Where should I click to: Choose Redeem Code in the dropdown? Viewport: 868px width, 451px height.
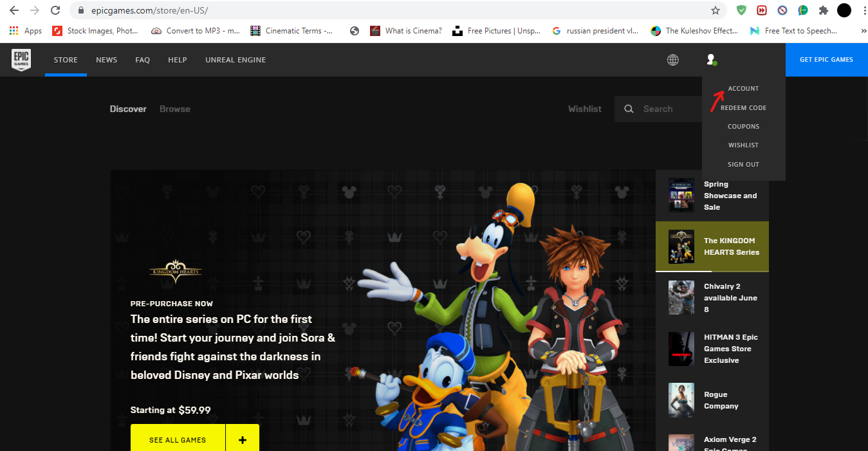(x=743, y=108)
